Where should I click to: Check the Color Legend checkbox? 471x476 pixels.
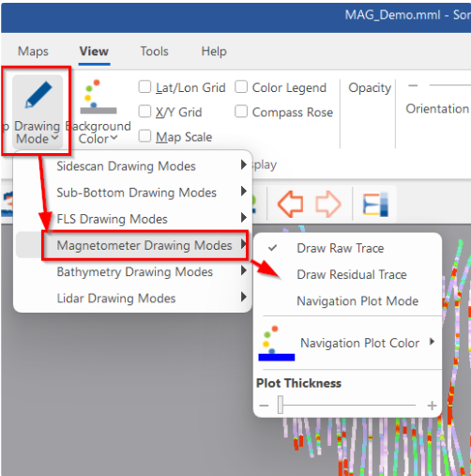(x=241, y=87)
